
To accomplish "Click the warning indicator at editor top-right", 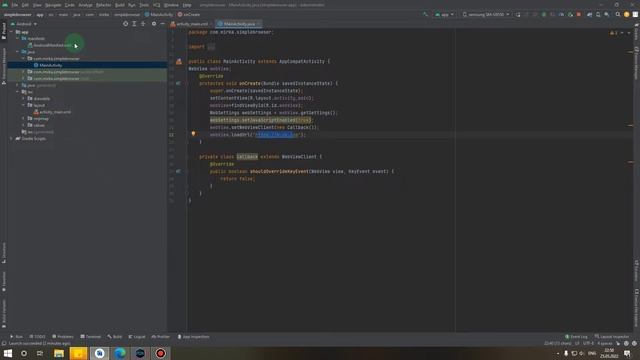I will tap(613, 33).
